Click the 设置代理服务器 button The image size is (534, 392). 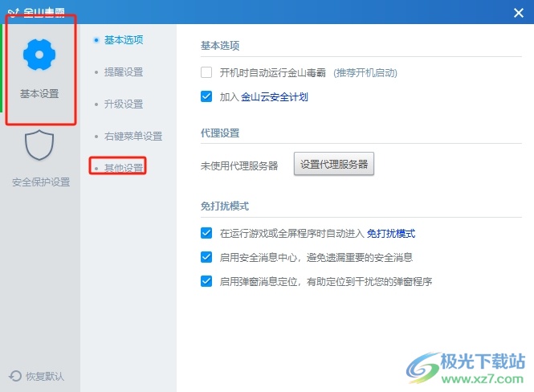click(x=334, y=164)
